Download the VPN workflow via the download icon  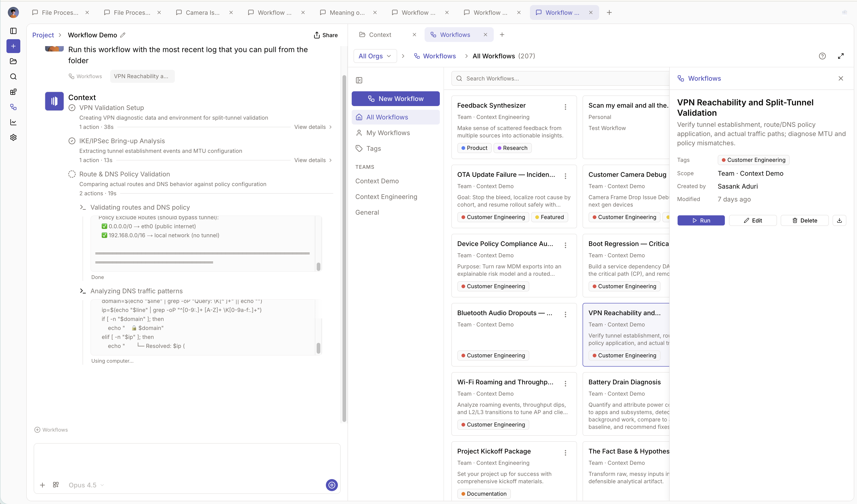839,220
